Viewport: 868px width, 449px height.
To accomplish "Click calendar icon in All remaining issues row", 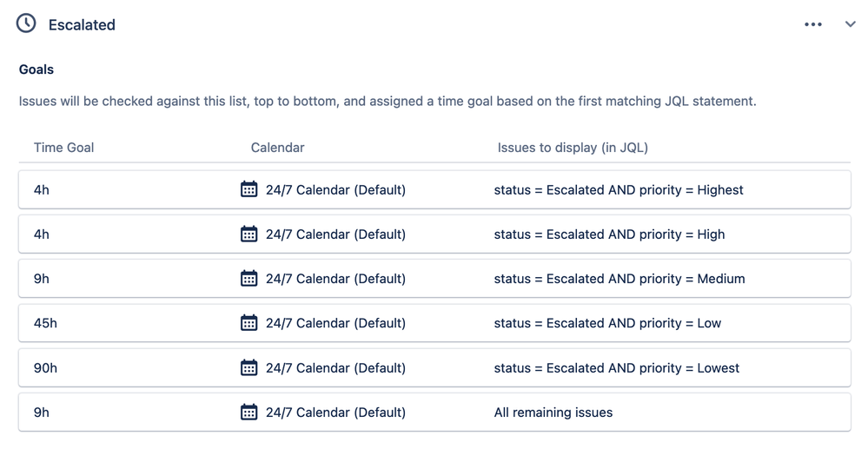I will (248, 412).
